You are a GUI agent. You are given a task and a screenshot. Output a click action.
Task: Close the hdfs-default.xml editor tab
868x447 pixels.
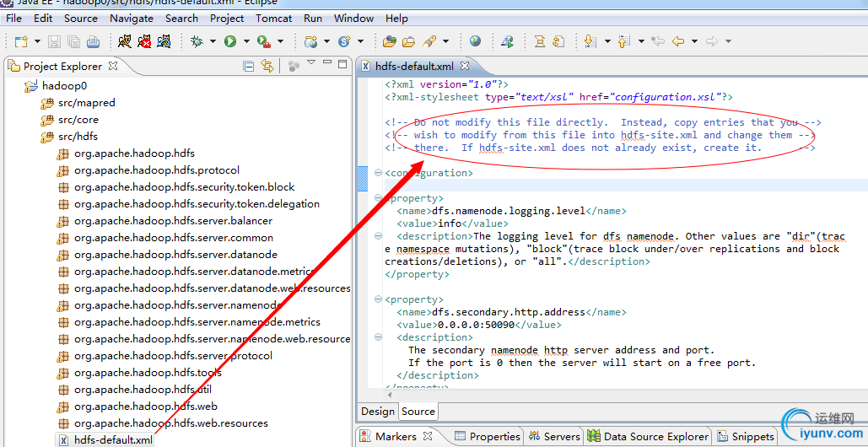coord(464,66)
